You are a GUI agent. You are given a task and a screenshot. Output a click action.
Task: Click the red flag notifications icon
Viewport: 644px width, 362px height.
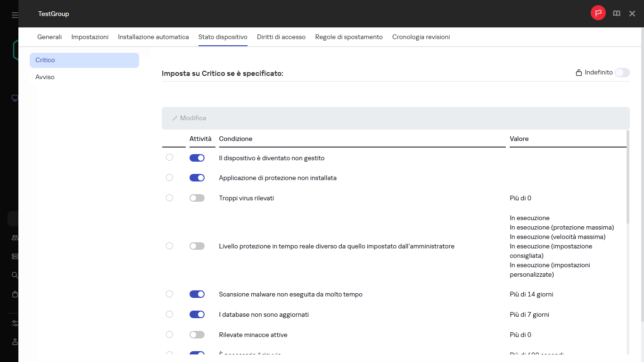(x=598, y=13)
